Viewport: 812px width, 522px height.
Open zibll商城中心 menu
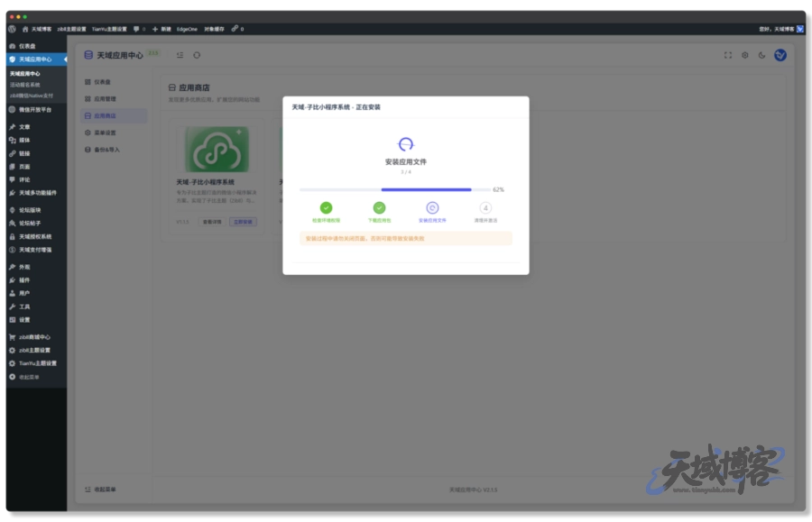click(36, 337)
